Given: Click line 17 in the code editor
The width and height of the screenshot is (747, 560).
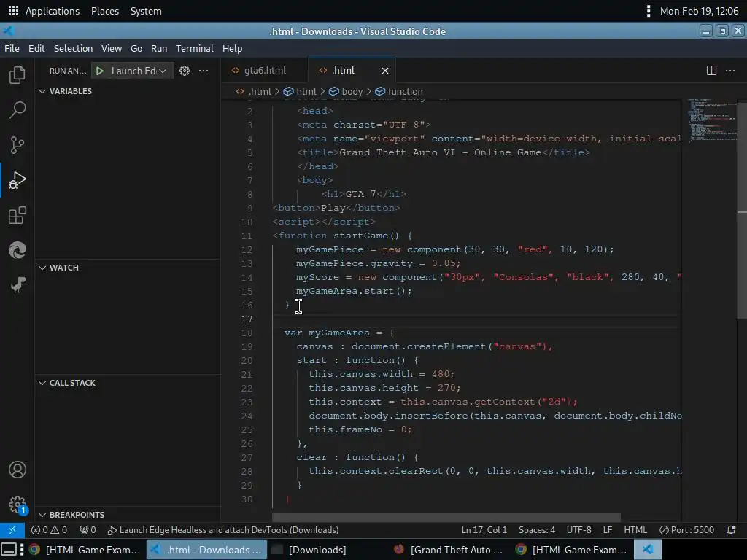Looking at the screenshot, I should point(476,319).
